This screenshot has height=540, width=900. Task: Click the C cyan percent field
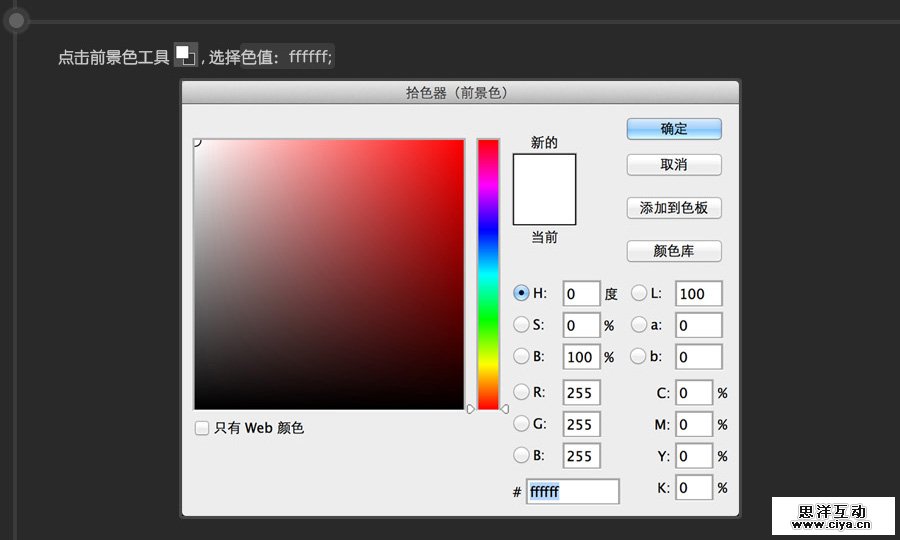(x=694, y=393)
